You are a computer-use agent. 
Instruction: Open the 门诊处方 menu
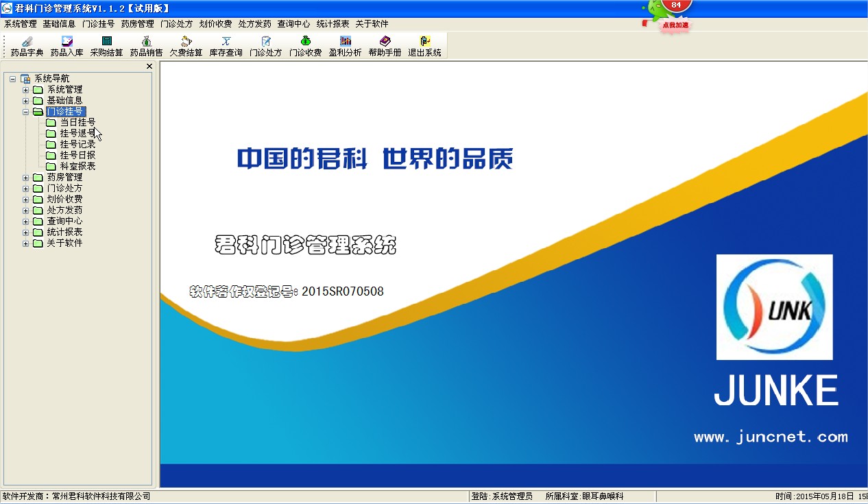point(176,24)
